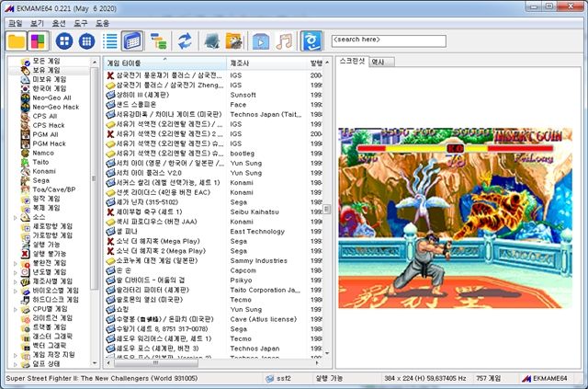Select PGM Hack folder

point(49,143)
